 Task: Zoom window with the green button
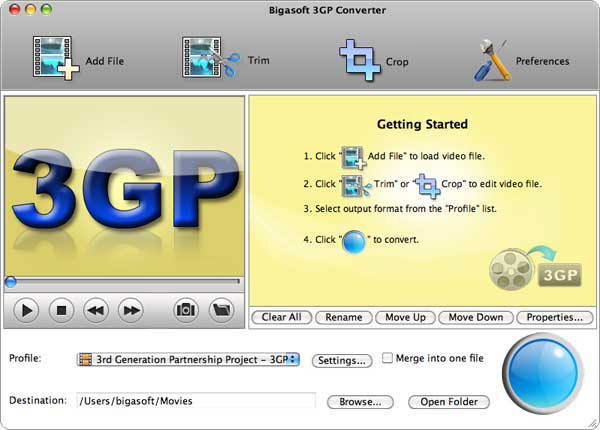point(46,9)
